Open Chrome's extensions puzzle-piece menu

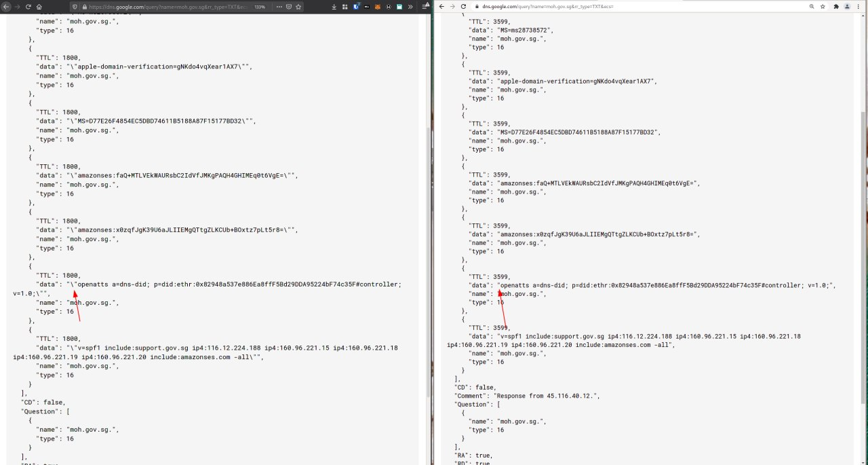click(x=836, y=6)
